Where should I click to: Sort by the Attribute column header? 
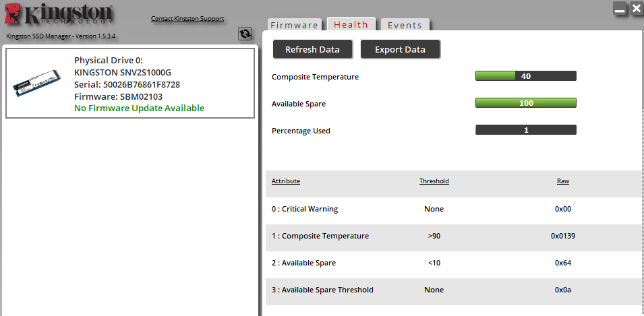click(286, 181)
